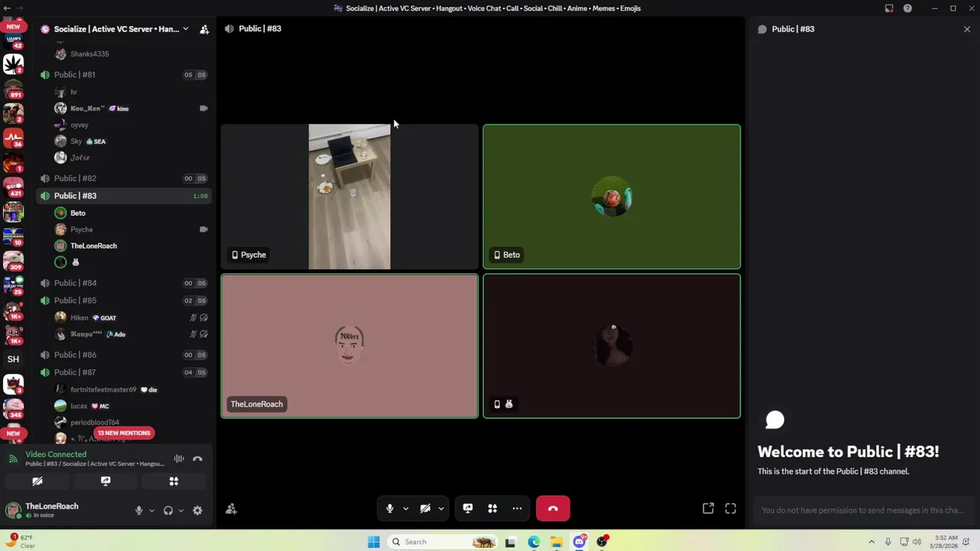
Task: Open activities button in voice panel
Action: click(174, 481)
